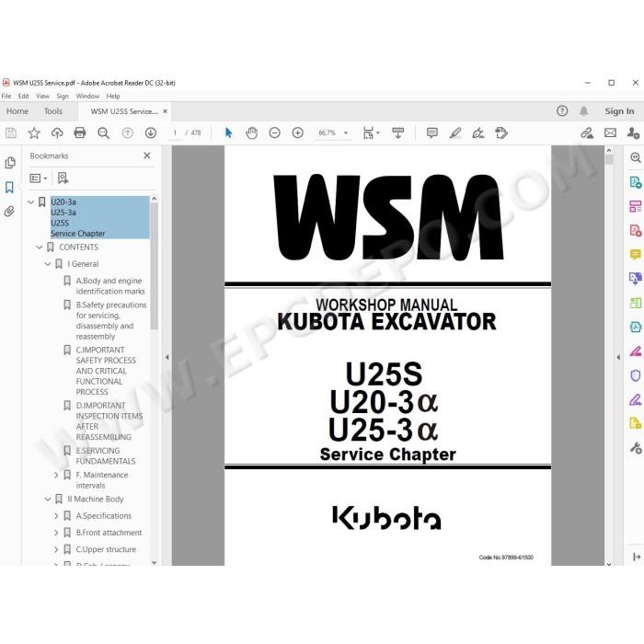The width and height of the screenshot is (644, 644).
Task: Open the fit page options icon
Action: [x=371, y=133]
